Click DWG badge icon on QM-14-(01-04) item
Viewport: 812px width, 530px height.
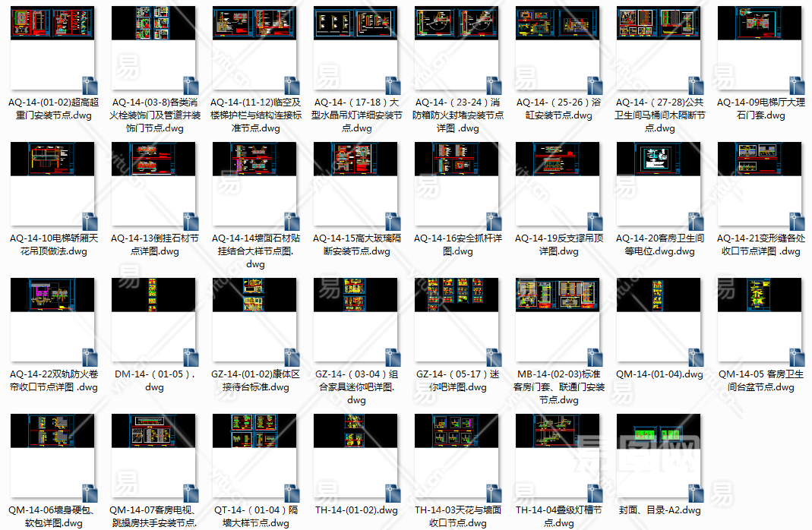tap(696, 357)
